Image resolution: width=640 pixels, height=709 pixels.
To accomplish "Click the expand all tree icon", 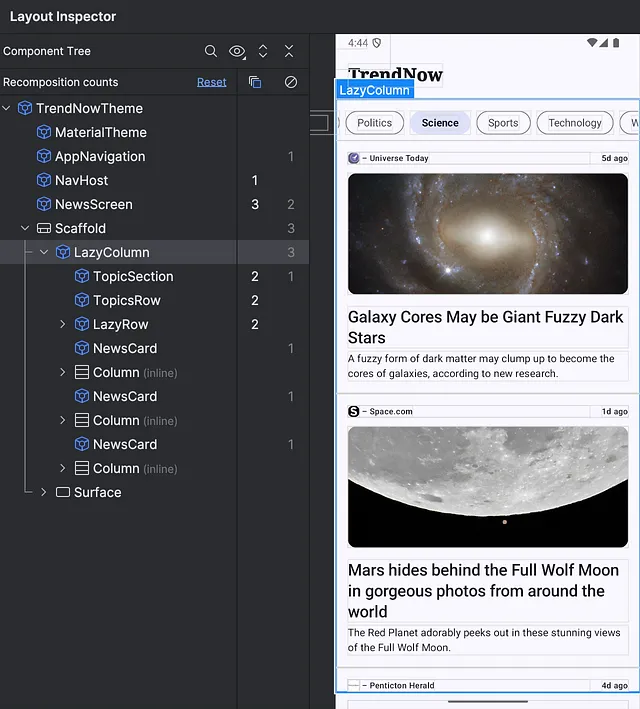I will [x=263, y=51].
